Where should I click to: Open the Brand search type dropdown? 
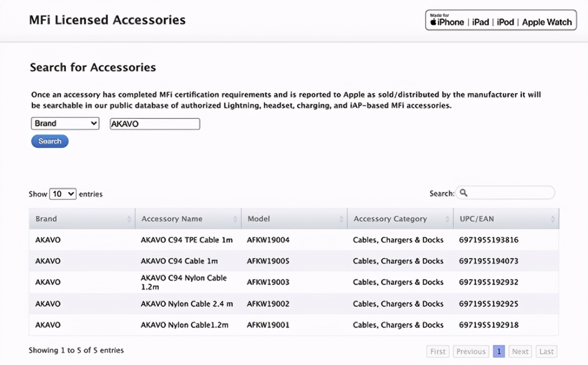pyautogui.click(x=65, y=123)
